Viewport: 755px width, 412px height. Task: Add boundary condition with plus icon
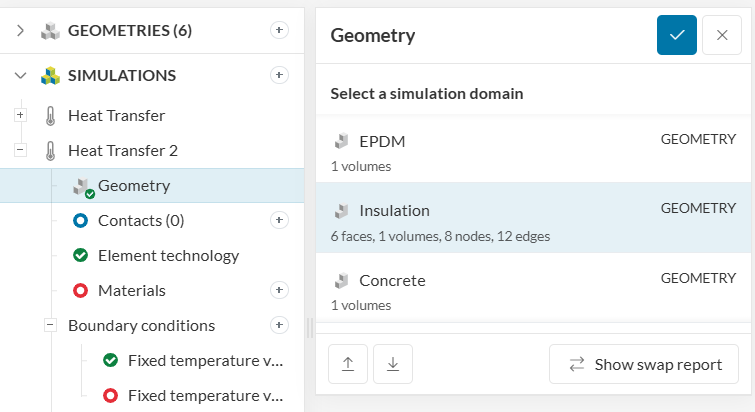[x=279, y=325]
